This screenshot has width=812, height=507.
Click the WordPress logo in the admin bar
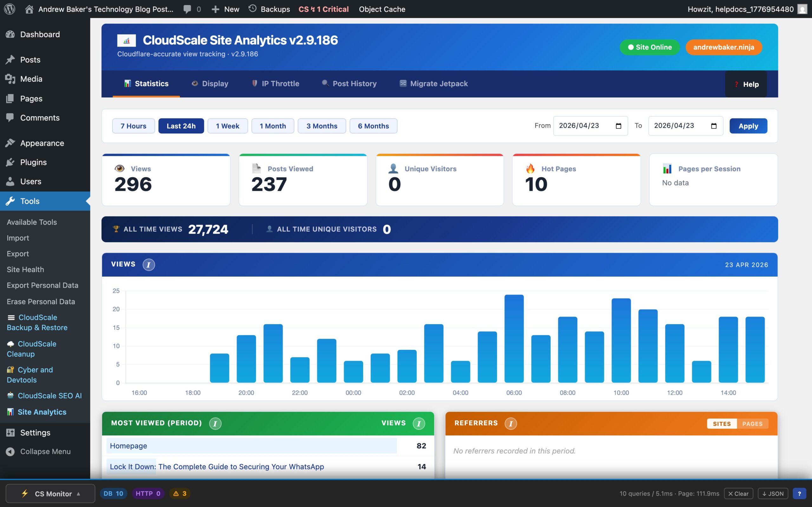[x=10, y=9]
